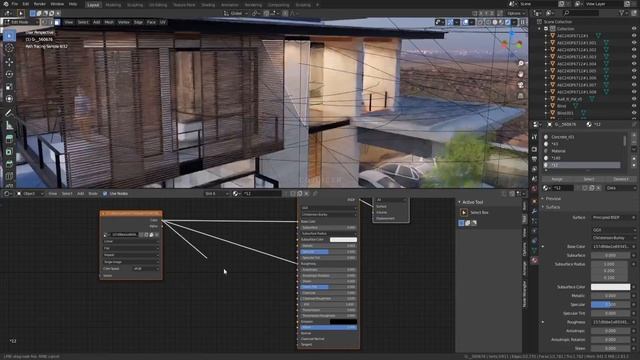Image resolution: width=640 pixels, height=360 pixels.
Task: Open the Output properties tab icon
Action: [x=534, y=159]
